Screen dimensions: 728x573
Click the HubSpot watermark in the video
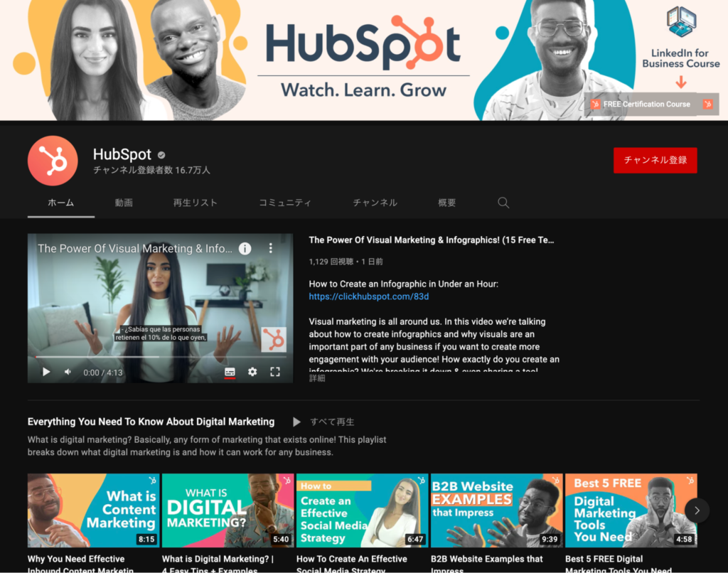click(x=274, y=339)
